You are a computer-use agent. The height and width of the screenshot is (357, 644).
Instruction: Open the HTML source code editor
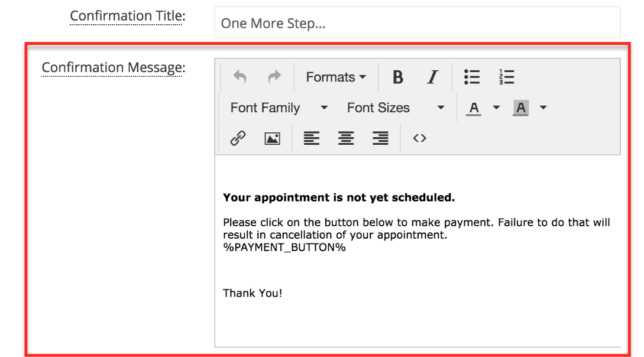coord(420,138)
